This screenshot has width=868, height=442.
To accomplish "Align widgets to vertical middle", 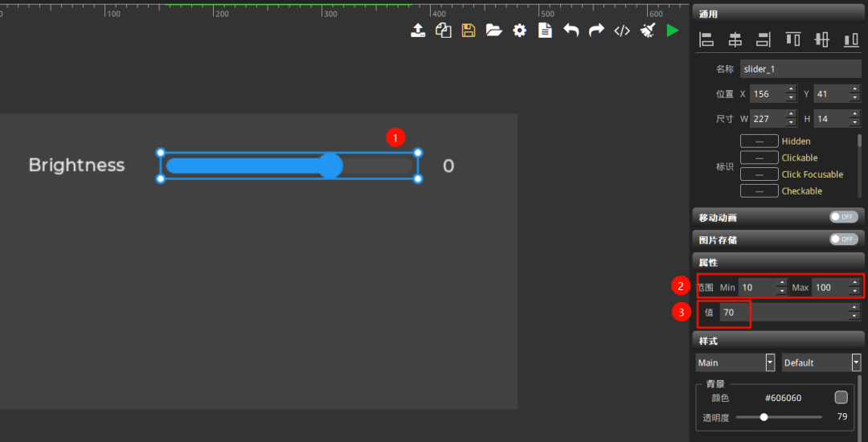I will pos(822,39).
